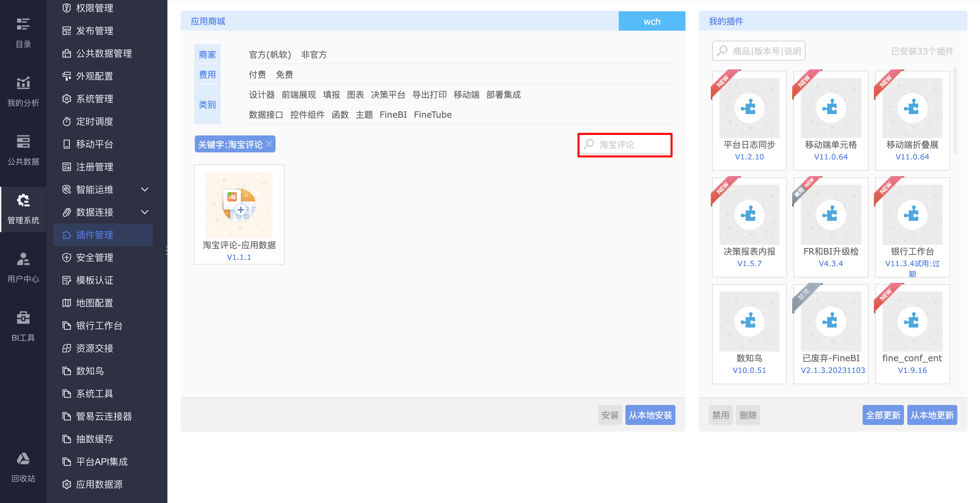Filter plugins by 免费 cost
Screen dimensions: 980x503
coord(284,75)
